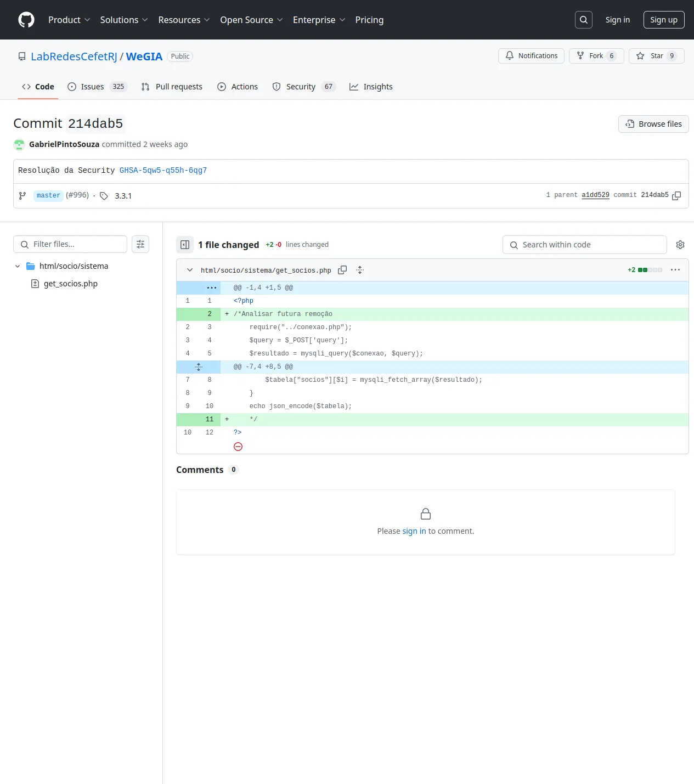Switch to the Insights tab
The image size is (694, 784).
(x=371, y=87)
